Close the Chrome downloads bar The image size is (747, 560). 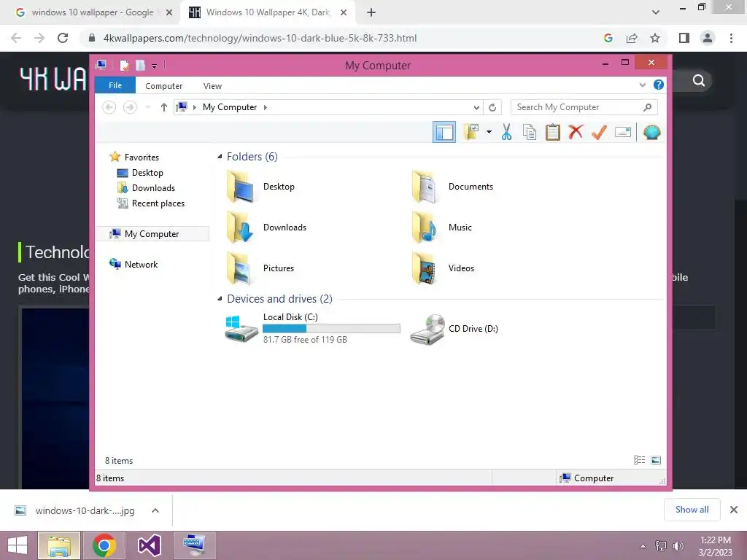(734, 510)
